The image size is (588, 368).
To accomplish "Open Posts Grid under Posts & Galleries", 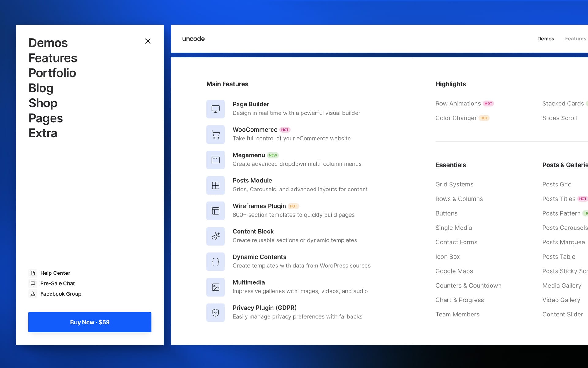I will pos(557,185).
